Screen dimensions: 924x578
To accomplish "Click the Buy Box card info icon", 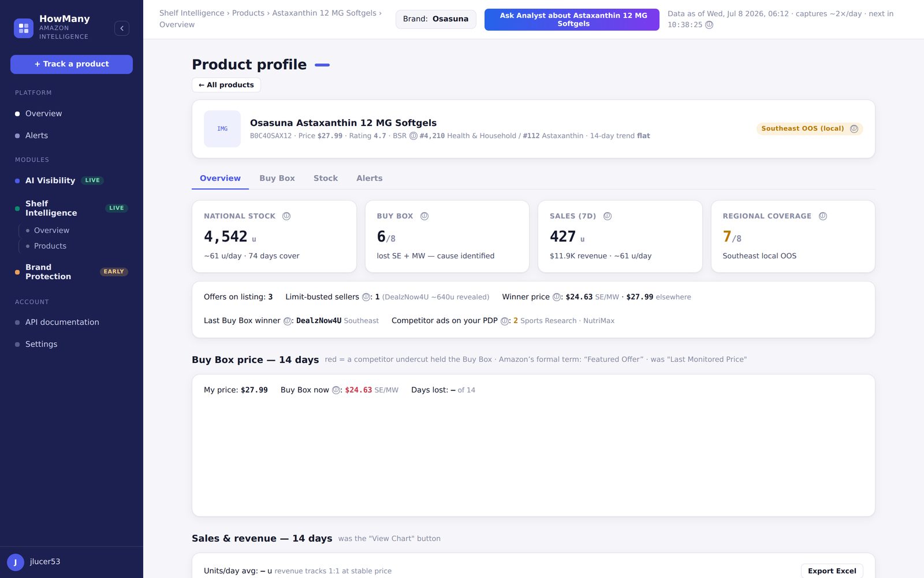I will click(424, 216).
